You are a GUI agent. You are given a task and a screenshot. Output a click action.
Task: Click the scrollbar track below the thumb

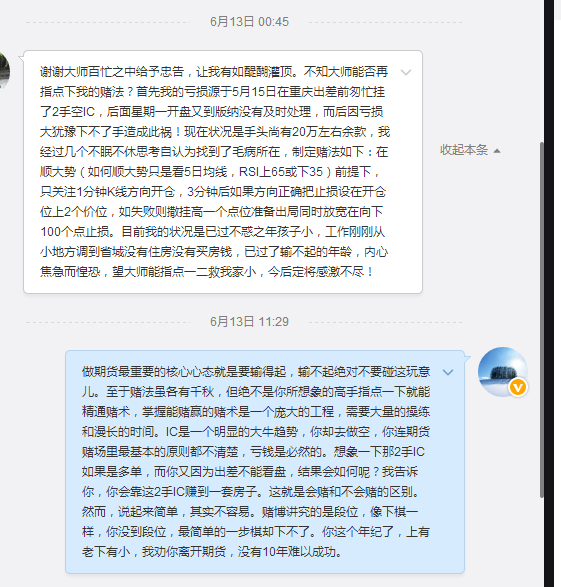pyautogui.click(x=541, y=543)
